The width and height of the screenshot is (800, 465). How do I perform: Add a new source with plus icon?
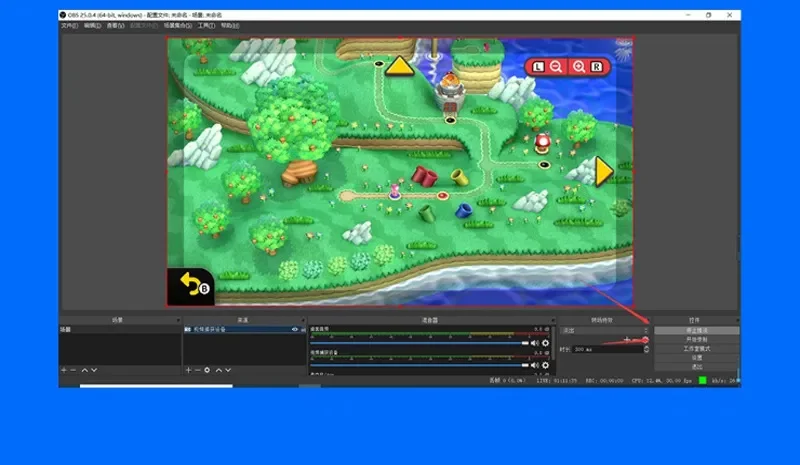pos(187,370)
